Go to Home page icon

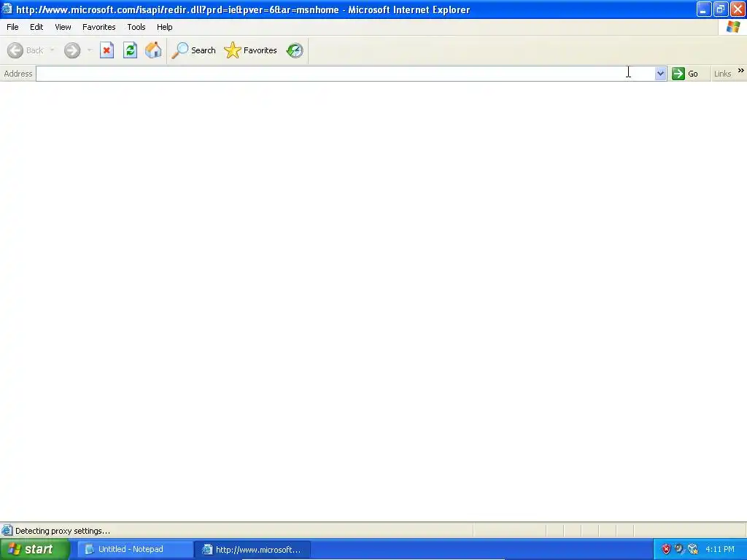coord(153,50)
